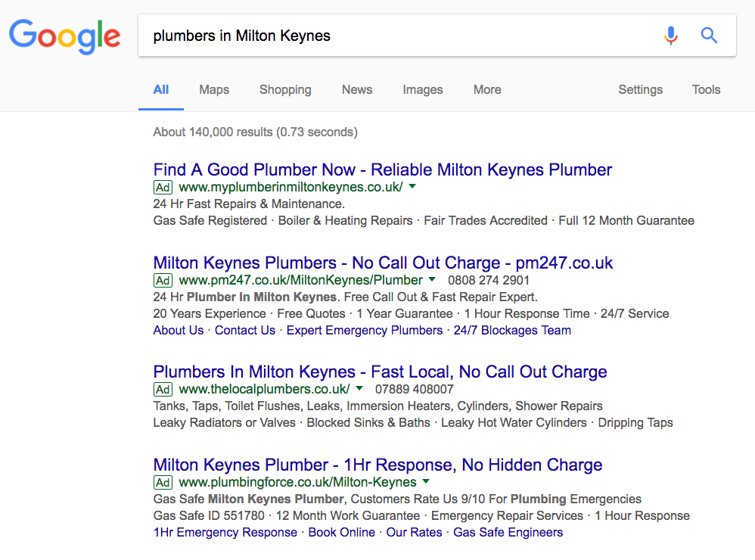Image resolution: width=755 pixels, height=560 pixels.
Task: Click the Ad badge beside thelocalplumbers.co.uk
Action: pyautogui.click(x=163, y=390)
